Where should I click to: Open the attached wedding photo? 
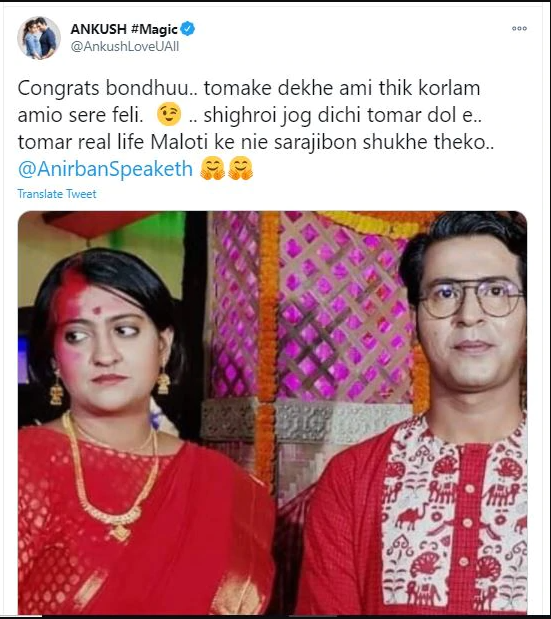tap(272, 413)
